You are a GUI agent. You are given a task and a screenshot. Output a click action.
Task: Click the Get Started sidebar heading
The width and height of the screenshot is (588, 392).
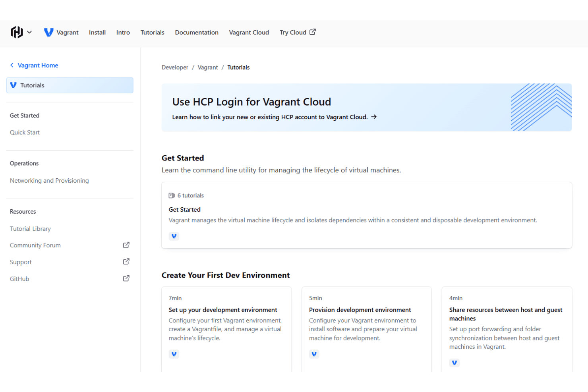(25, 116)
